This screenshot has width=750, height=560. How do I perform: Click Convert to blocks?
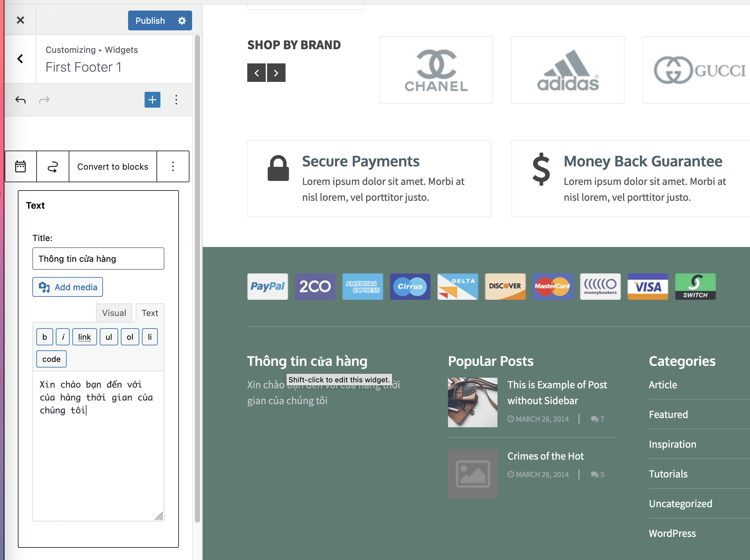click(x=113, y=166)
